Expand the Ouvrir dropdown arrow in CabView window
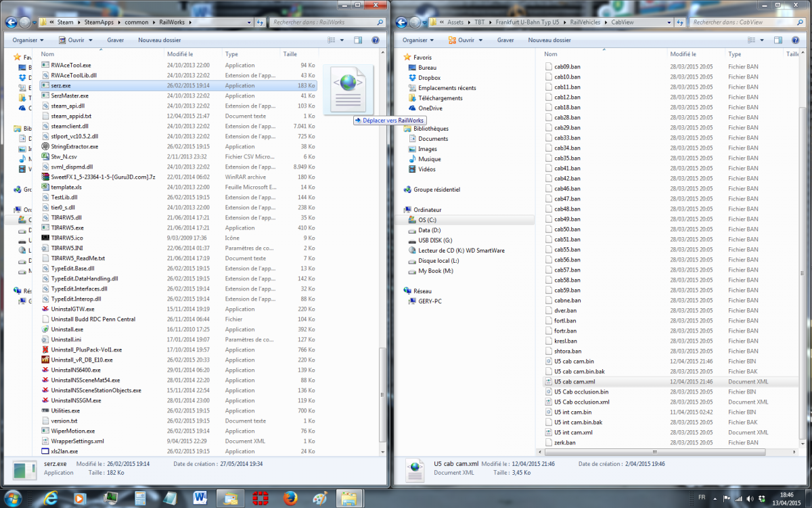The height and width of the screenshot is (508, 812). coord(482,40)
